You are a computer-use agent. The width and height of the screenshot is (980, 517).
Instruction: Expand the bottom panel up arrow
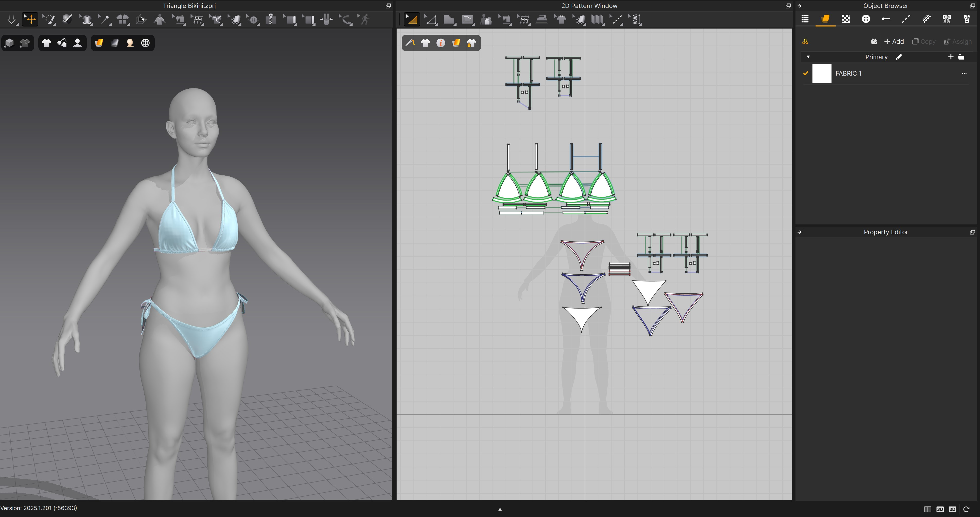tap(500, 509)
